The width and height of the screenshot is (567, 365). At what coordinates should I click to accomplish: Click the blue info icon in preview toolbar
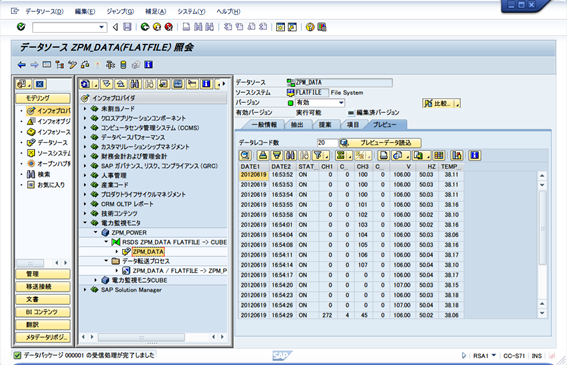coord(474,156)
